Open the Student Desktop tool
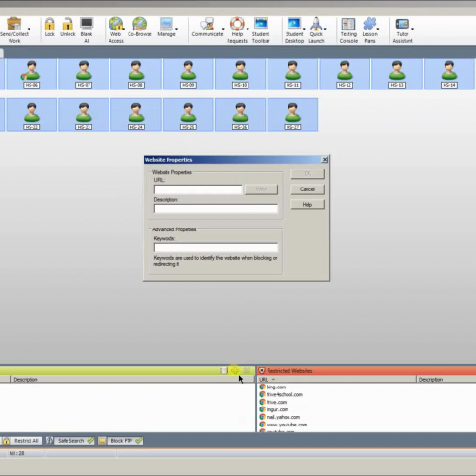The height and width of the screenshot is (476, 476). click(x=294, y=30)
